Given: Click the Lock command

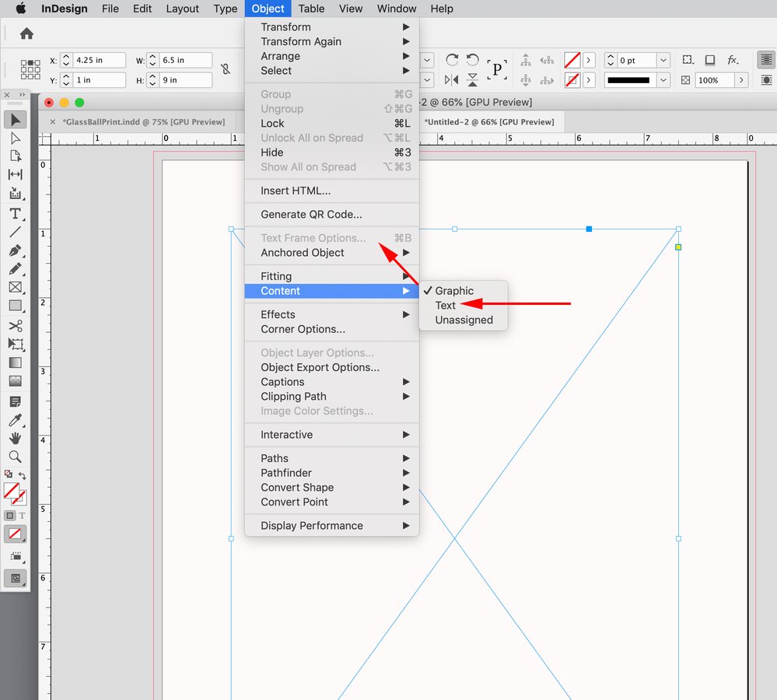Looking at the screenshot, I should tap(332, 124).
